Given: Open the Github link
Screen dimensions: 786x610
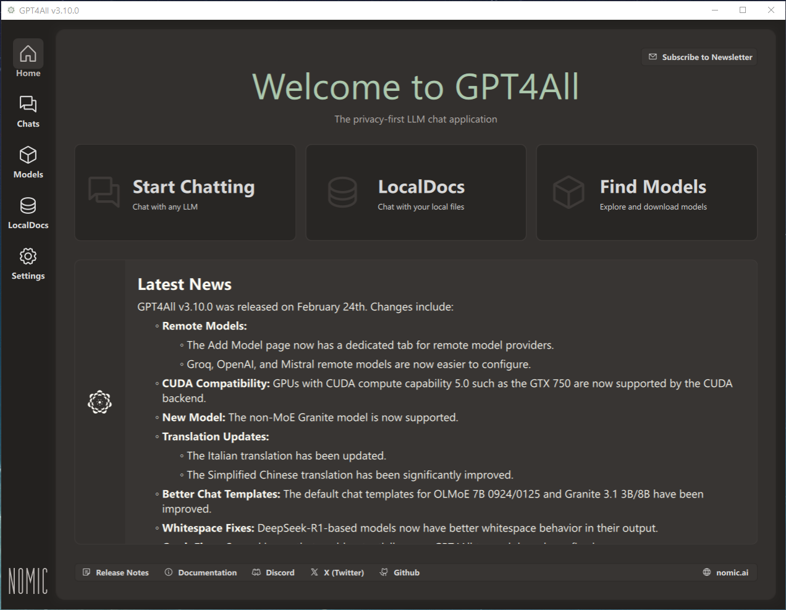Looking at the screenshot, I should click(x=400, y=573).
